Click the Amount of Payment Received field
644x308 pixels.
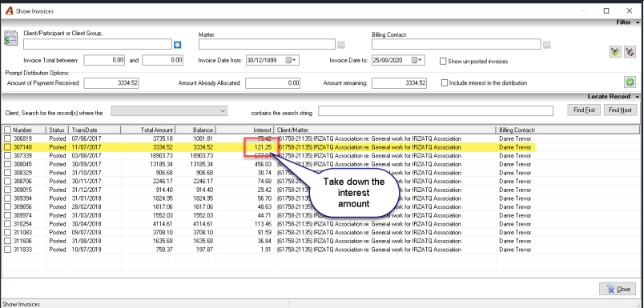coord(111,83)
